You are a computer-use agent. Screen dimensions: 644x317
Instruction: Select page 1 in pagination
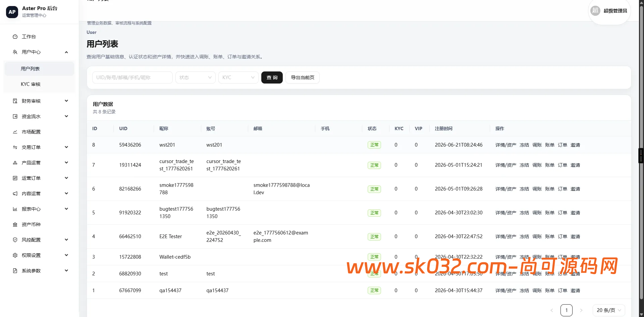point(567,310)
